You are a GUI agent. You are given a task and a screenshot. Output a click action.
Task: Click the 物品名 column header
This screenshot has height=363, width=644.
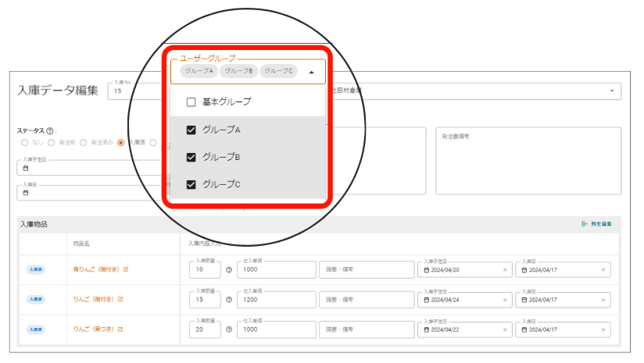[81, 244]
